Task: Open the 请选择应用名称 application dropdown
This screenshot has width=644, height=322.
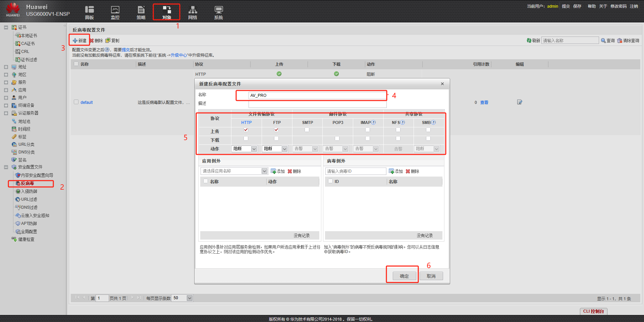Action: [x=234, y=171]
